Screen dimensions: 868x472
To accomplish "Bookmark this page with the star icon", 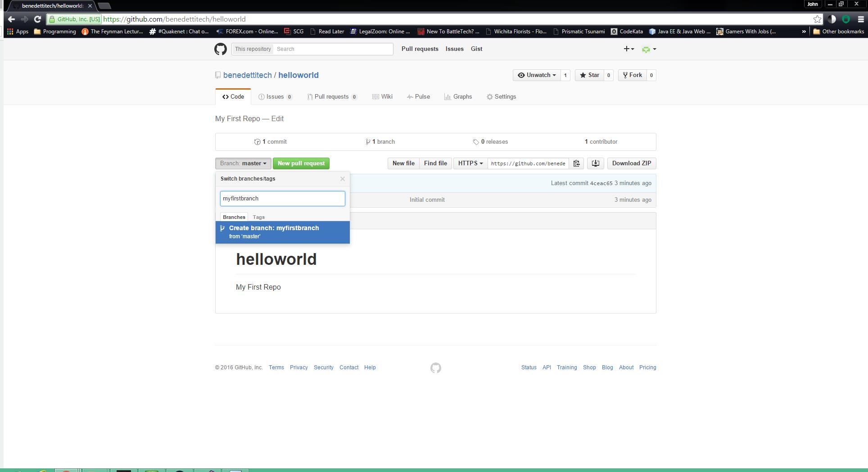I will pos(817,19).
